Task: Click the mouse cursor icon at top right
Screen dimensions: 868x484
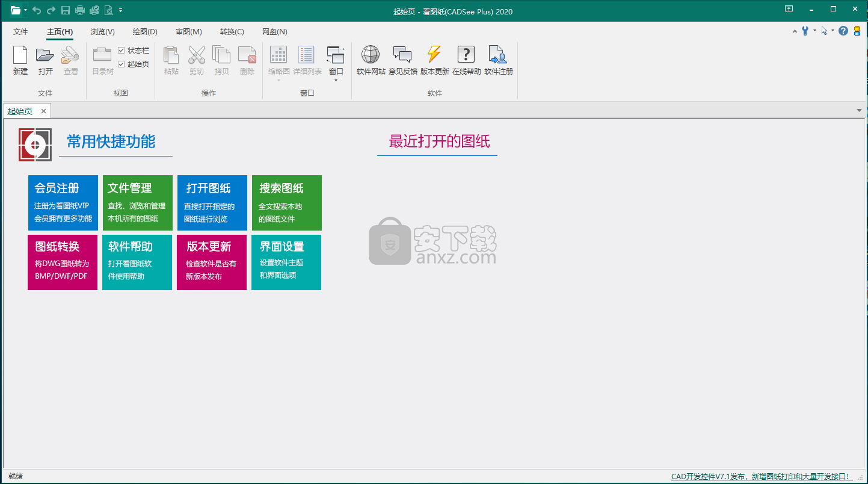Action: point(824,31)
